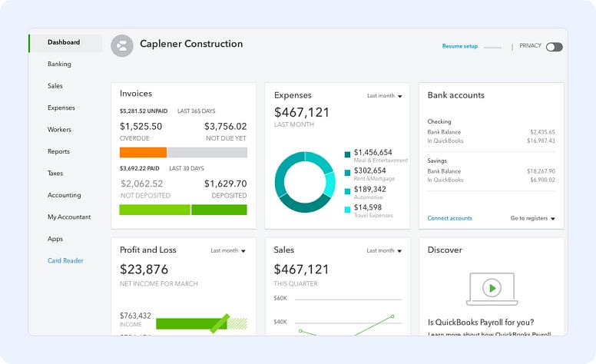Click the $5,281.52 UNPAID label
Viewport: 596px width, 364px height.
[144, 111]
